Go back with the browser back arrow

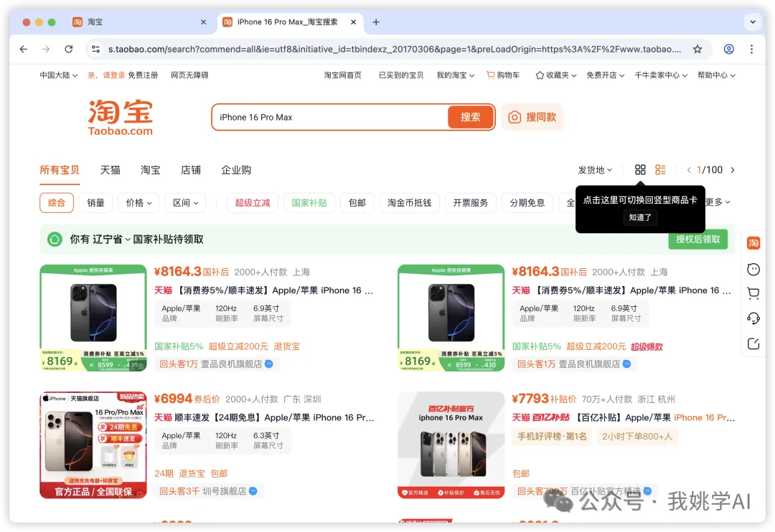point(23,49)
